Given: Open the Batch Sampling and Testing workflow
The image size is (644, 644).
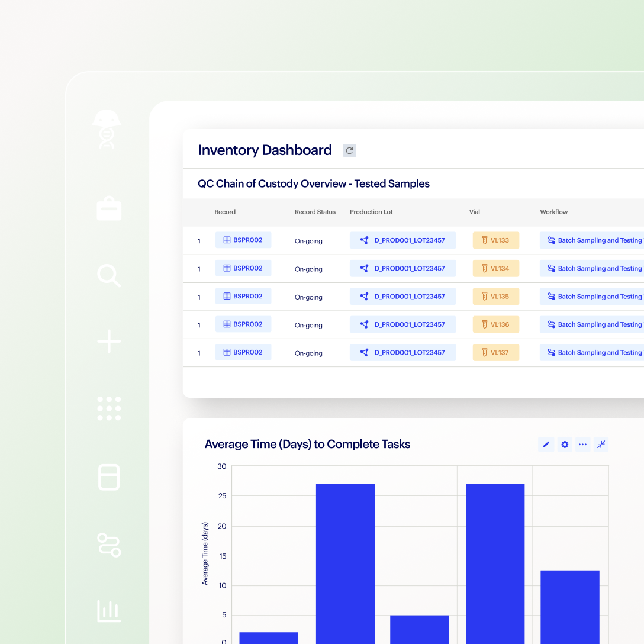Looking at the screenshot, I should pos(592,240).
